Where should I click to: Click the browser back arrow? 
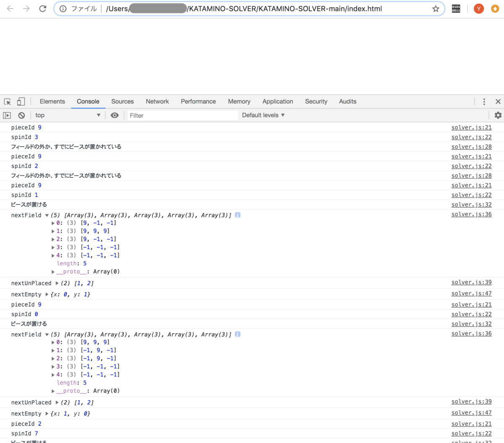coord(10,8)
